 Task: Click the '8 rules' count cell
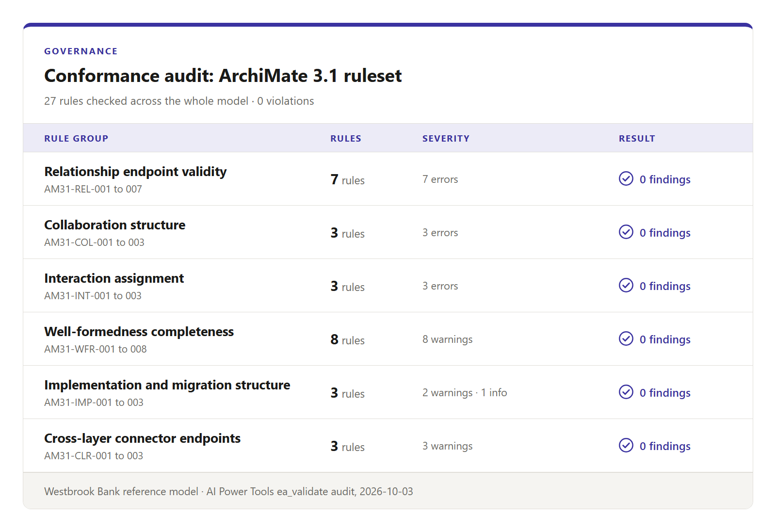coord(347,339)
